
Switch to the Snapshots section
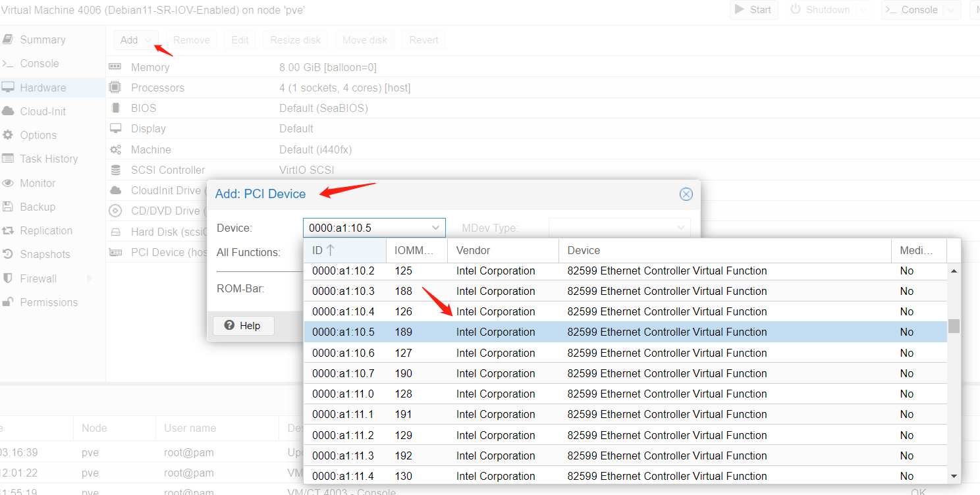click(x=44, y=254)
